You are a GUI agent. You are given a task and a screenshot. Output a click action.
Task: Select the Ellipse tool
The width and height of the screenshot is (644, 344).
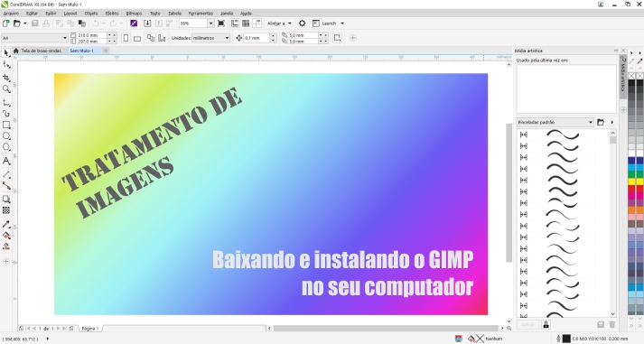tap(6, 135)
